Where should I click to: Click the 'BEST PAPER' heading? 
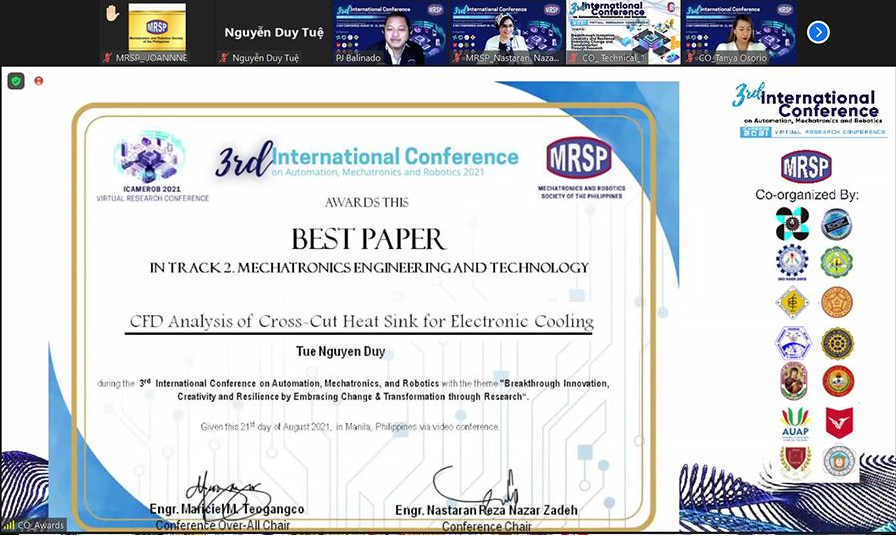(369, 239)
